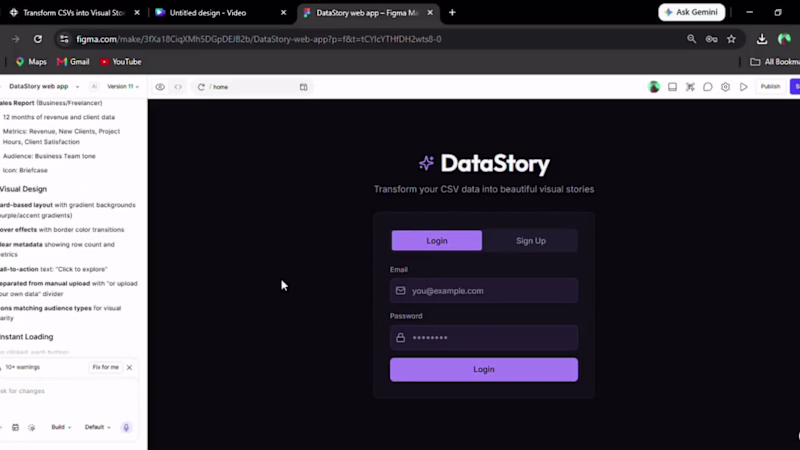Screen dimensions: 800x450
Task: Click the play preview icon
Action: coord(744,87)
